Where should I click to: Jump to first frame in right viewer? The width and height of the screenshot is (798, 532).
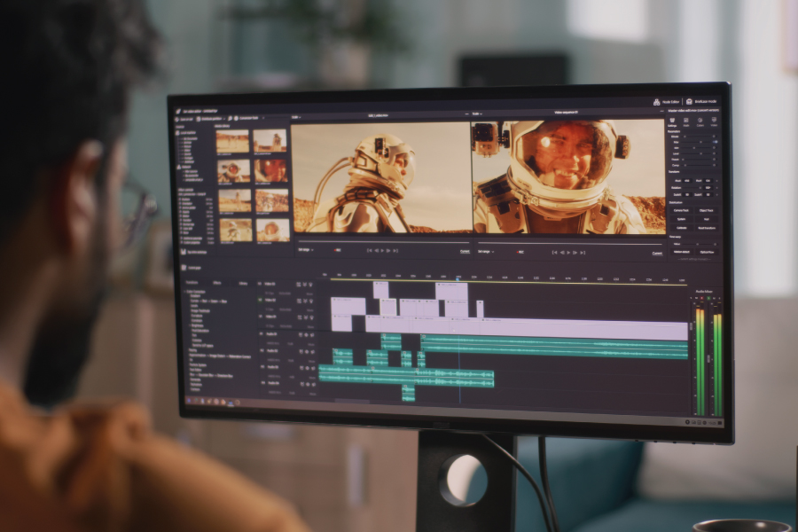(x=555, y=253)
